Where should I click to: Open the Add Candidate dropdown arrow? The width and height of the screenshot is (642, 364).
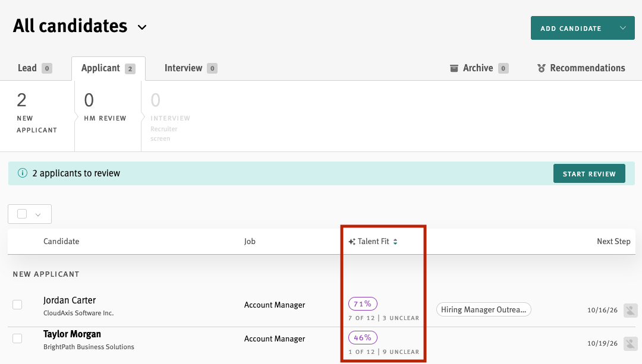click(x=623, y=28)
